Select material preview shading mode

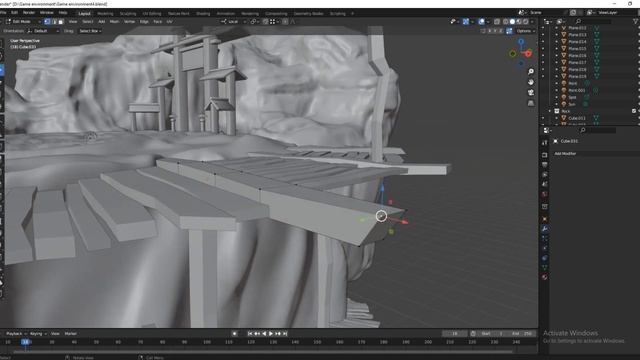pyautogui.click(x=519, y=22)
